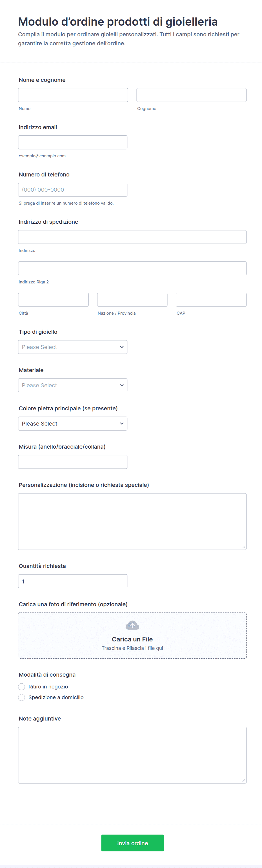The height and width of the screenshot is (868, 262).
Task: Click the Città input field
Action: pyautogui.click(x=53, y=299)
